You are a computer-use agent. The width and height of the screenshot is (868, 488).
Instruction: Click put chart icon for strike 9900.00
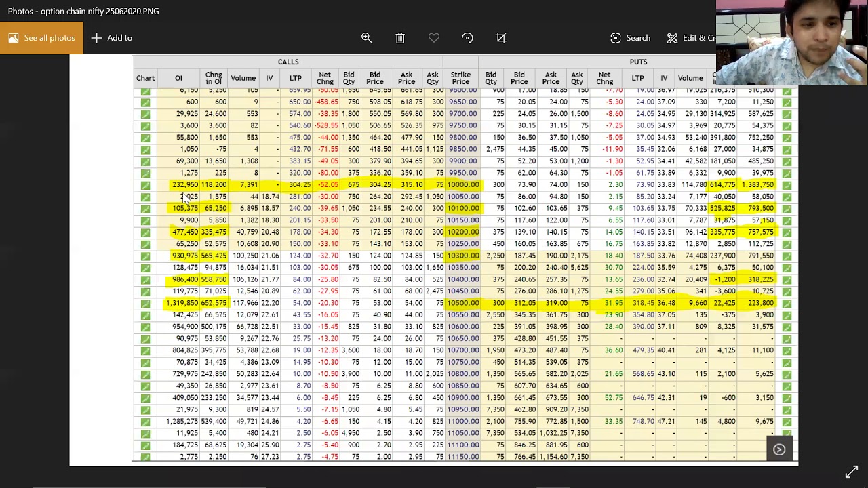787,161
